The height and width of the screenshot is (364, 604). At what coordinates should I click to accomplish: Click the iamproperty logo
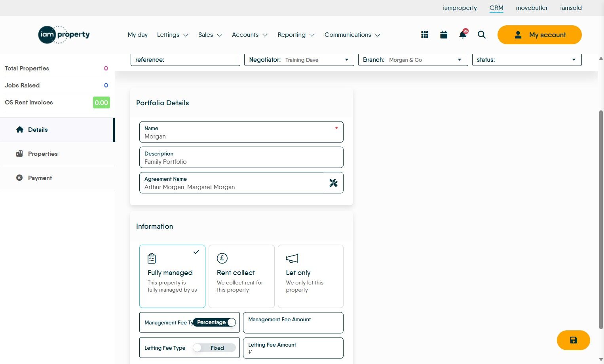point(64,35)
